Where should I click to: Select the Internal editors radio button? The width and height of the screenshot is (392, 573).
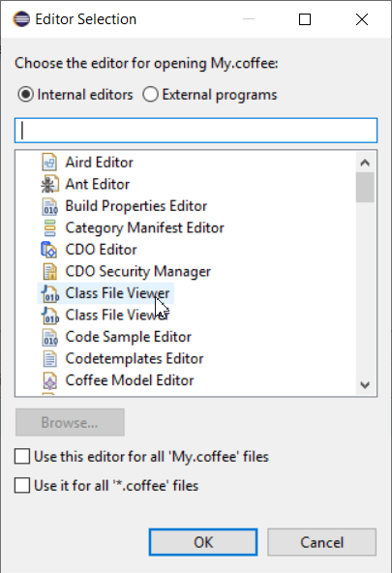pyautogui.click(x=26, y=95)
